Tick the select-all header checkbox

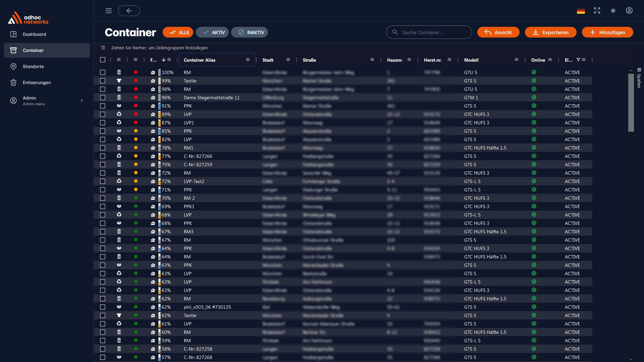[103, 60]
